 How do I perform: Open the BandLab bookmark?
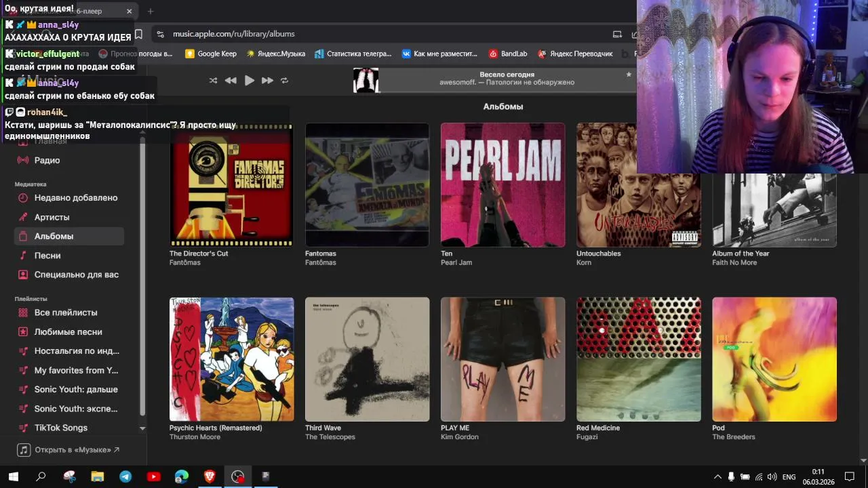[507, 54]
